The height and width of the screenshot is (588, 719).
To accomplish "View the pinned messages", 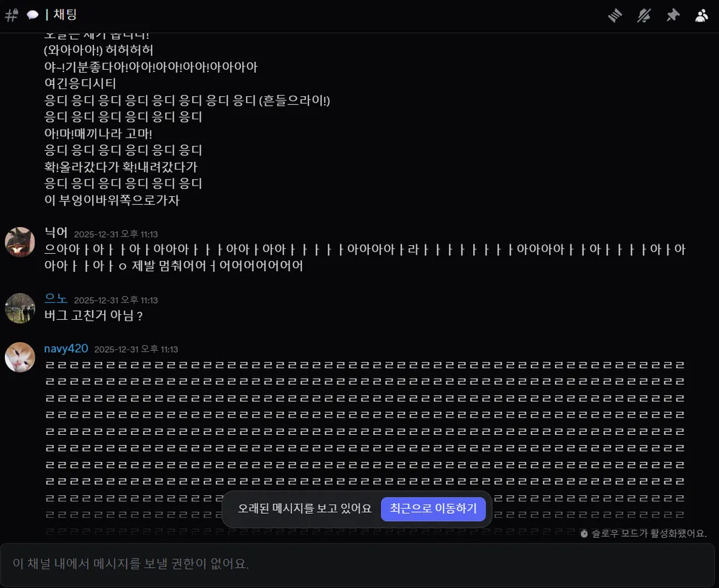I will [x=672, y=14].
